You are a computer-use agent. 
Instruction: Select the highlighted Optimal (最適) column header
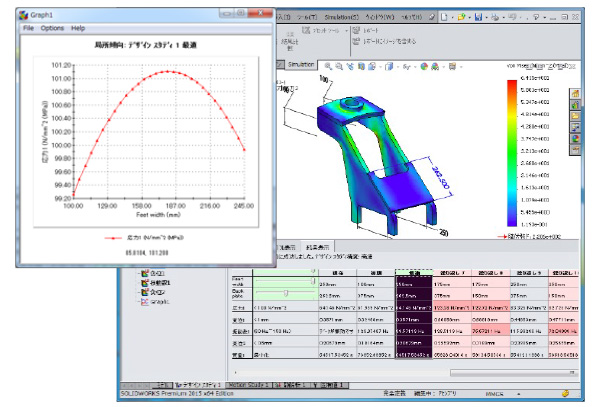pos(414,273)
